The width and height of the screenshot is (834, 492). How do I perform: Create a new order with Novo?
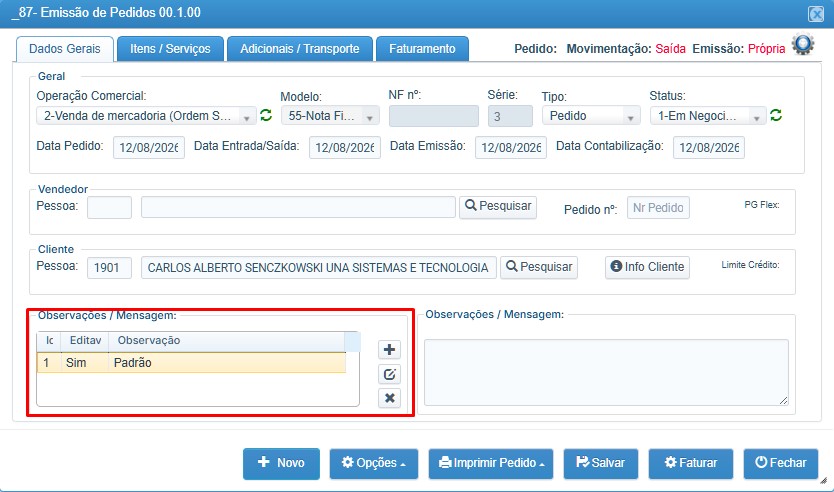(281, 463)
